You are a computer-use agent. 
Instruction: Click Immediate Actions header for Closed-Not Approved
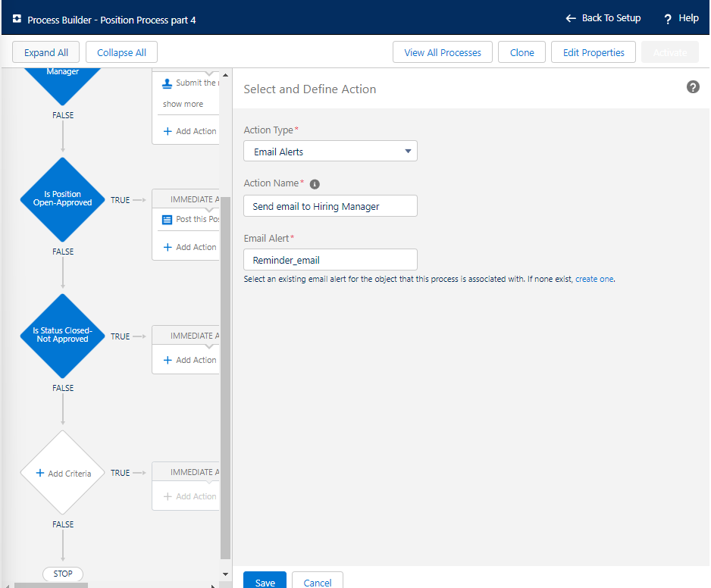click(186, 336)
